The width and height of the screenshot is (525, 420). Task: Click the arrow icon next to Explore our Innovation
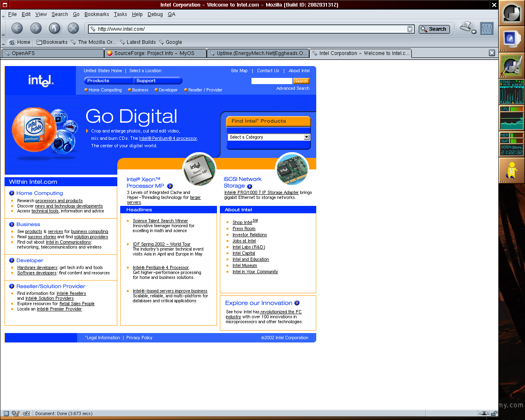pos(297,303)
